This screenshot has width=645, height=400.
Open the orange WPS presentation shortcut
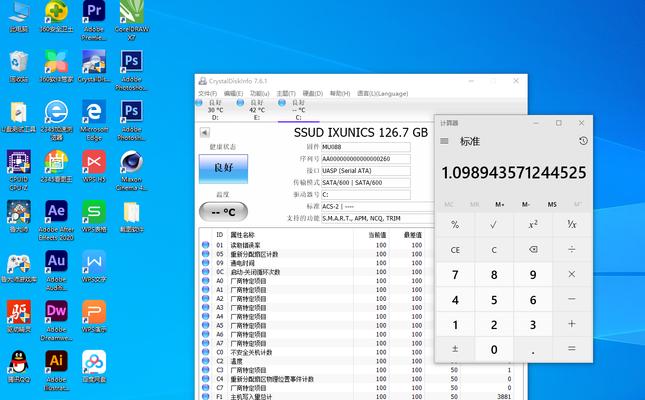94,317
